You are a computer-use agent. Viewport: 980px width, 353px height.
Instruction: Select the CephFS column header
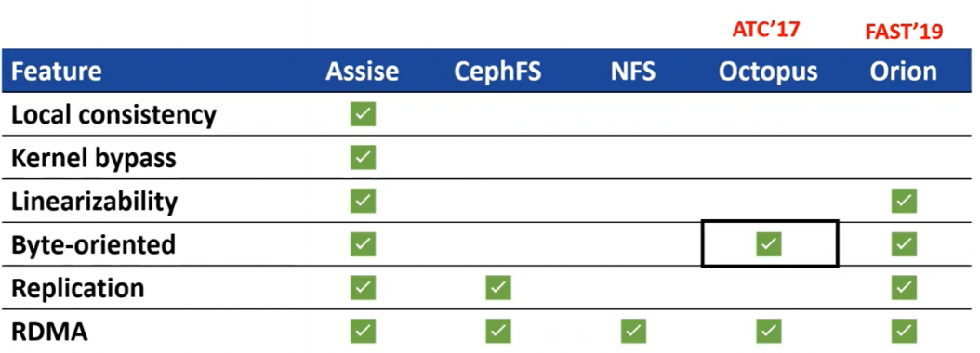(498, 72)
